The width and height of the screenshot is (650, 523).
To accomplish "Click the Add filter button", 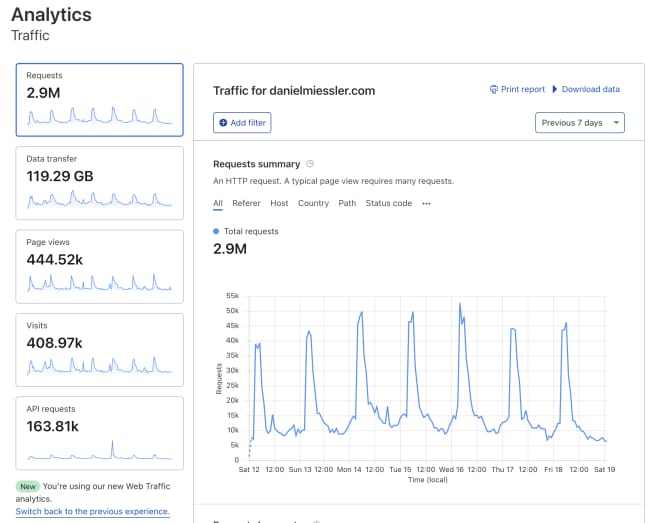I will [242, 123].
